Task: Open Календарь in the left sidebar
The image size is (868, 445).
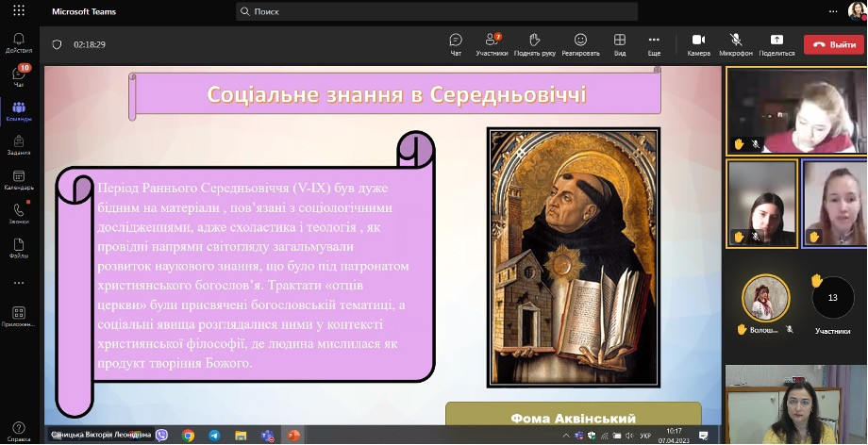Action: (19, 179)
